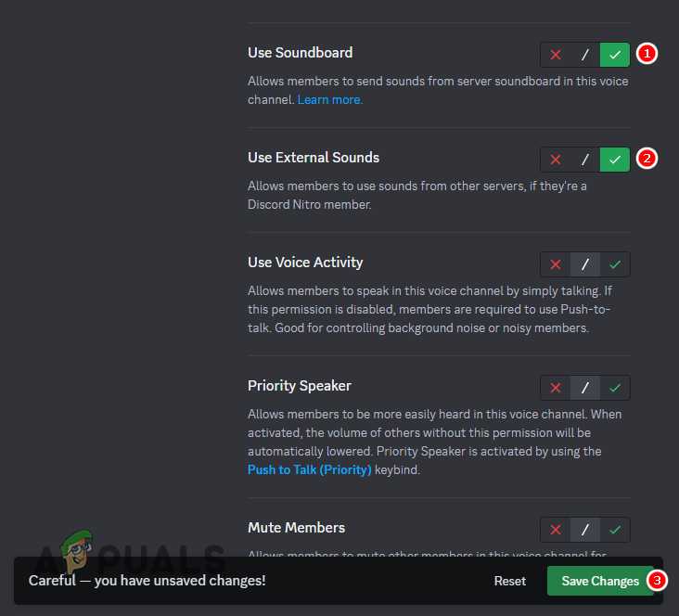Deny the Priority Speaker permission
Screen dimensions: 679x616
[x=556, y=388]
